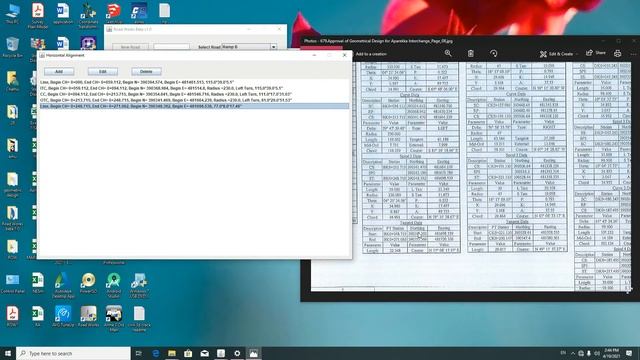Open the Android Studio desktop shortcut

113,285
